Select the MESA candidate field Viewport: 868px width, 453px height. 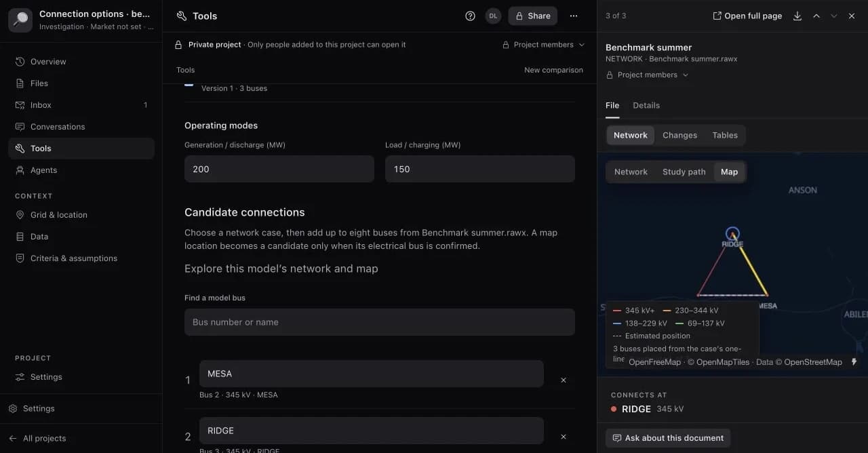(x=372, y=374)
